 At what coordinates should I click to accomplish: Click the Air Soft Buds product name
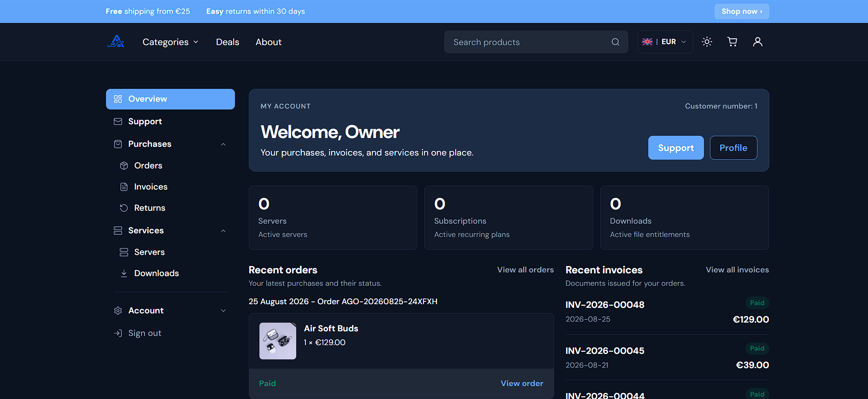(331, 329)
